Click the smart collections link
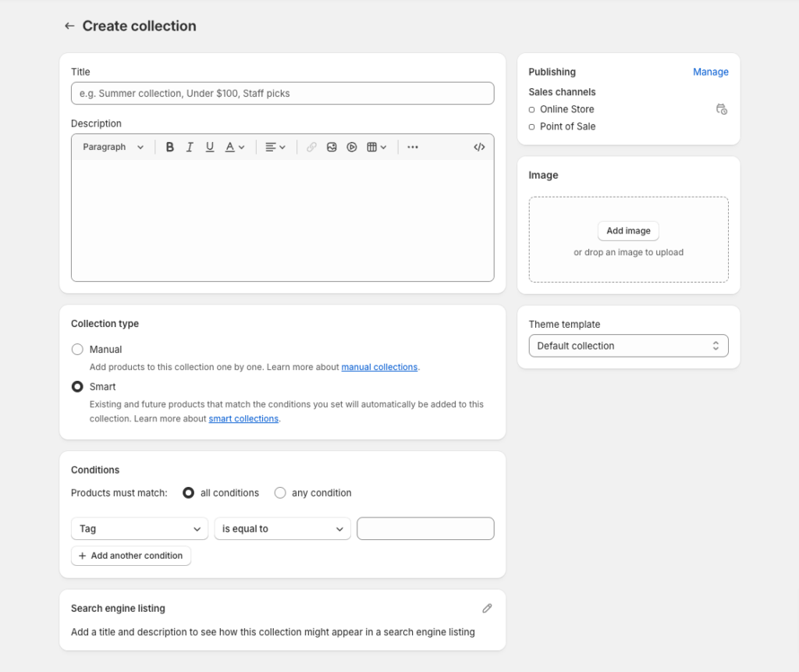The height and width of the screenshot is (672, 799). pos(243,418)
